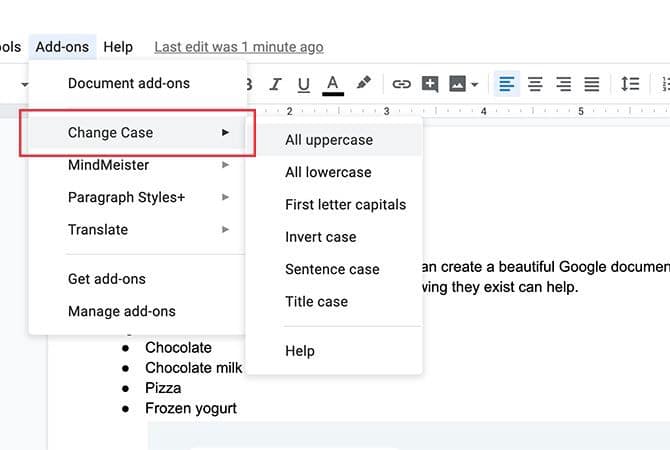The width and height of the screenshot is (670, 450).
Task: Apply First letter capitals
Action: (x=334, y=205)
